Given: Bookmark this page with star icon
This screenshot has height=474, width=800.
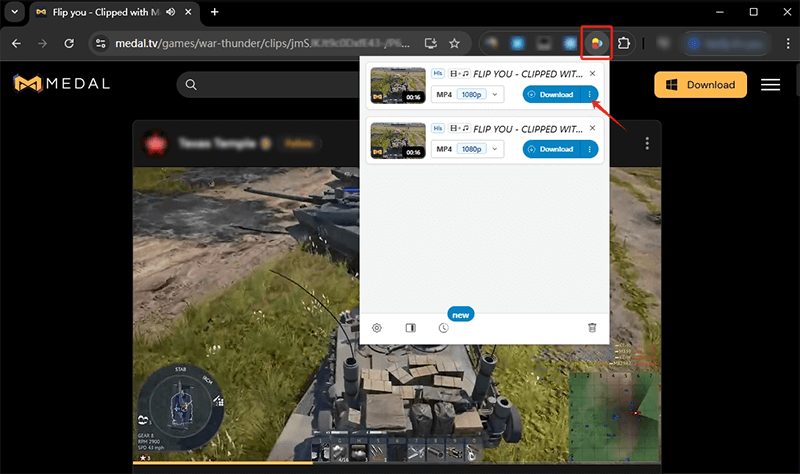Looking at the screenshot, I should click(454, 43).
